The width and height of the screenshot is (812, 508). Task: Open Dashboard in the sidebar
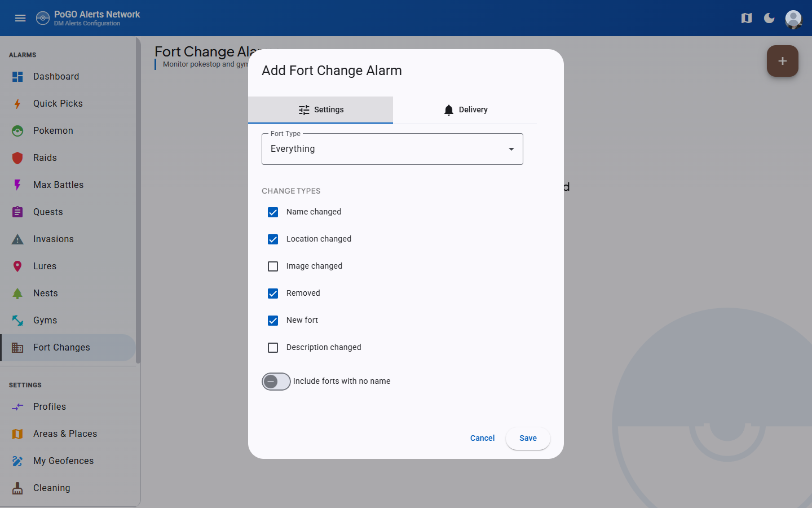click(68, 77)
